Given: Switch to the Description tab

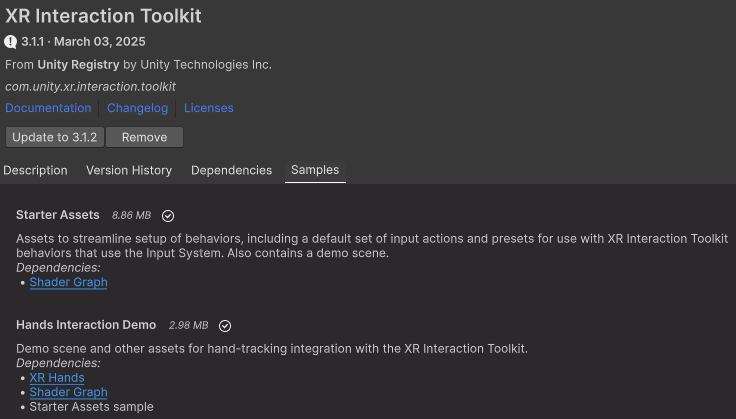Looking at the screenshot, I should click(x=35, y=170).
